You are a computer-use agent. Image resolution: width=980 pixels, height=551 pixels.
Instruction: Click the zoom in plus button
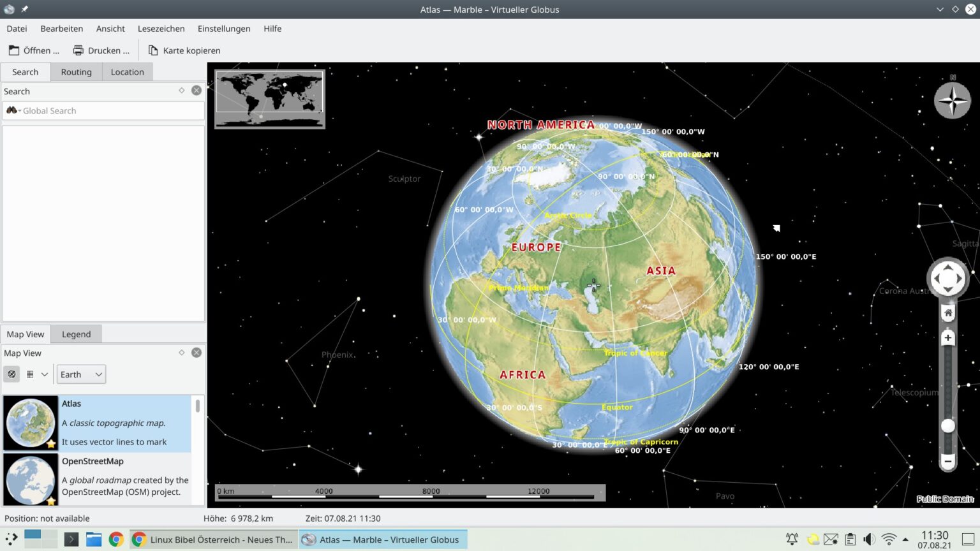(x=947, y=337)
